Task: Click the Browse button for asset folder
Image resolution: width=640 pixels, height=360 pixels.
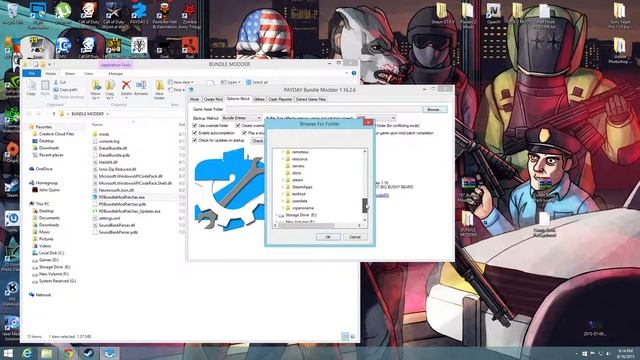Action: pyautogui.click(x=434, y=109)
